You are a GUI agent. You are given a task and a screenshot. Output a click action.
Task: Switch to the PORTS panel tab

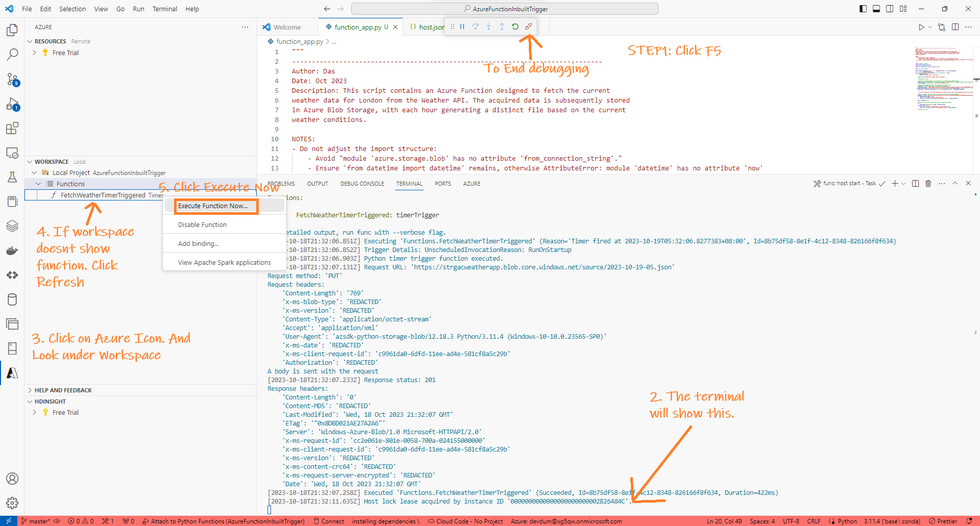pyautogui.click(x=443, y=184)
